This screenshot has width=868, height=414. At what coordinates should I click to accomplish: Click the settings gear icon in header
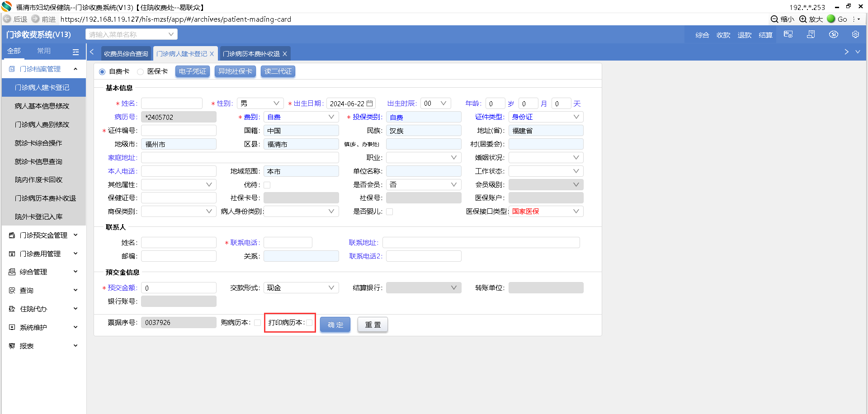point(855,35)
